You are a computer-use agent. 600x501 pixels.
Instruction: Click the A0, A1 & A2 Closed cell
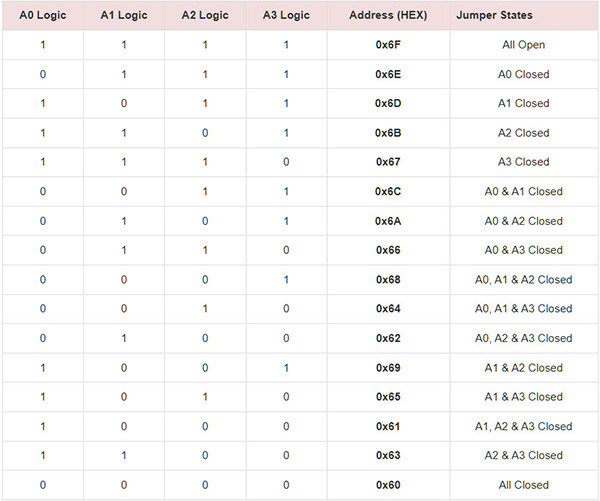point(523,279)
